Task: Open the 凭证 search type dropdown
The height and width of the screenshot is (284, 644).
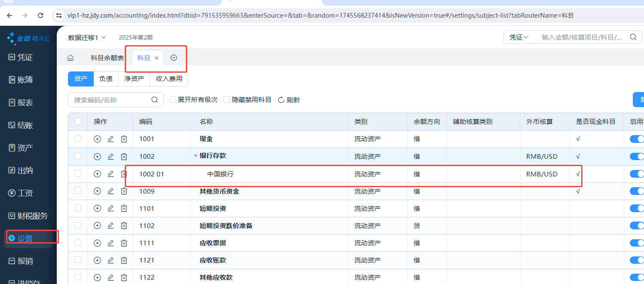Action: (x=519, y=37)
